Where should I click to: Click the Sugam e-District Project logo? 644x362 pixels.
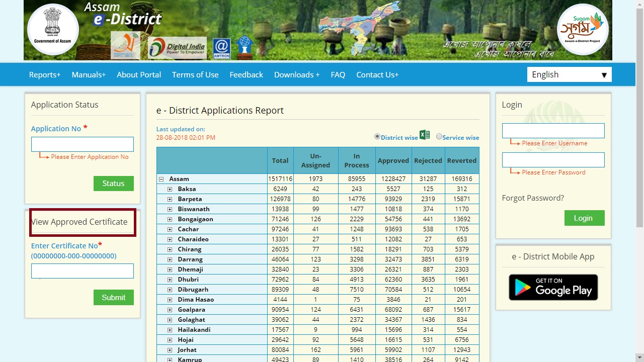coord(583,30)
